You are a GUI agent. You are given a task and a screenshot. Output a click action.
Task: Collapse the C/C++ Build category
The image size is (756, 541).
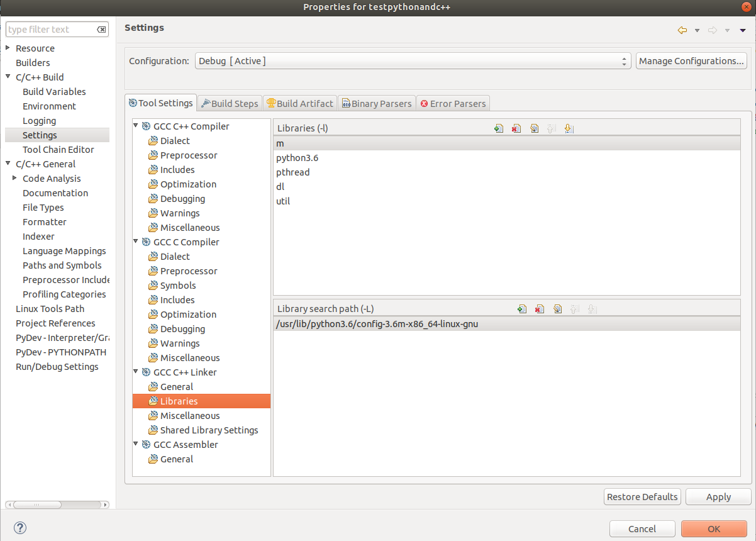[8, 77]
